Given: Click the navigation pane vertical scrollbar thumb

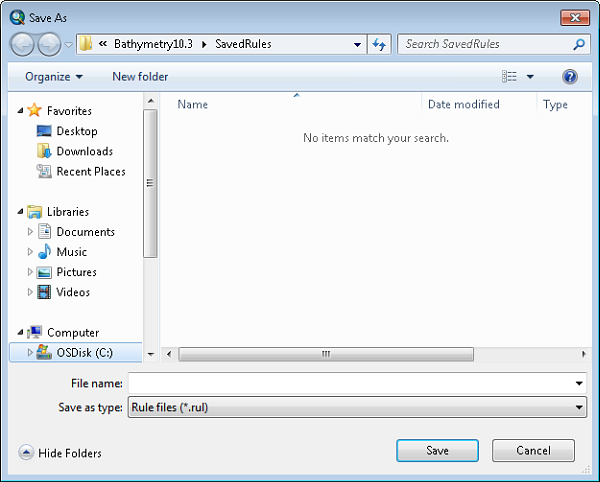Looking at the screenshot, I should [x=150, y=183].
